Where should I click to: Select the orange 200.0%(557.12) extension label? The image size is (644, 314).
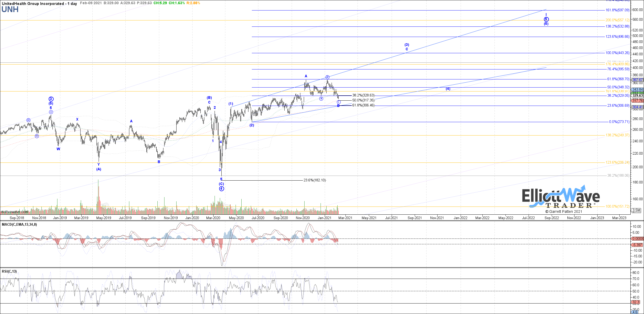pos(617,20)
